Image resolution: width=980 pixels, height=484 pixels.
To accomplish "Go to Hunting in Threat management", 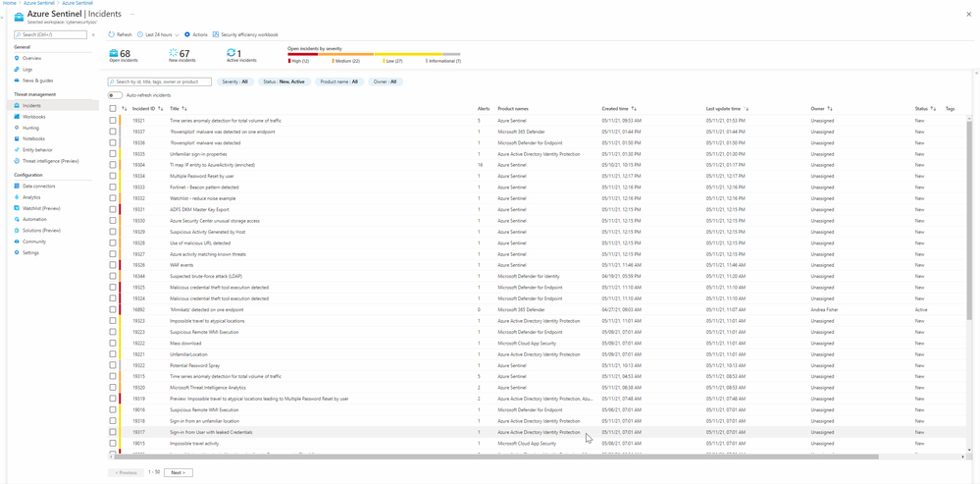I will click(x=30, y=128).
